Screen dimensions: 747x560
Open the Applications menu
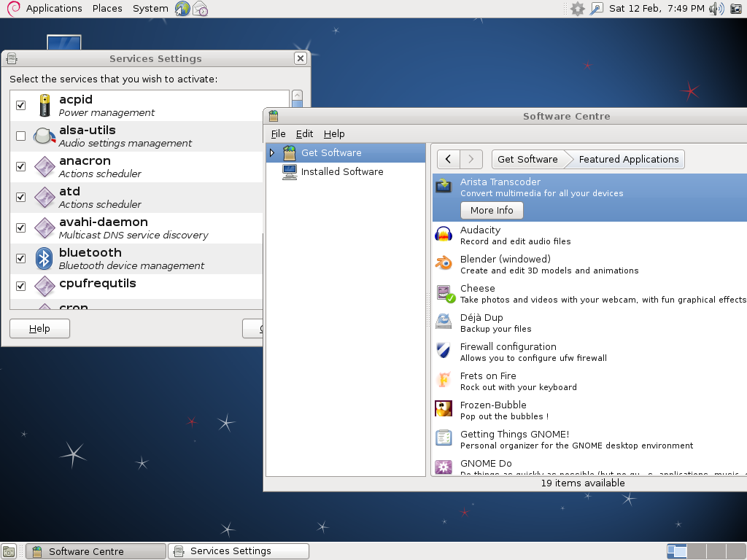tap(54, 9)
